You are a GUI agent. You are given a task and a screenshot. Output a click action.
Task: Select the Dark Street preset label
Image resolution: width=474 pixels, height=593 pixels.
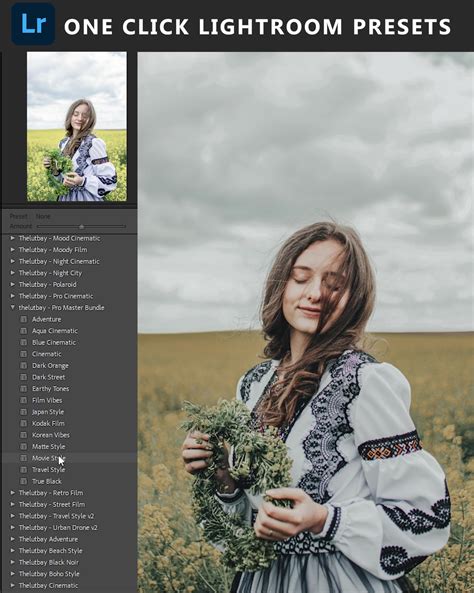tap(48, 377)
